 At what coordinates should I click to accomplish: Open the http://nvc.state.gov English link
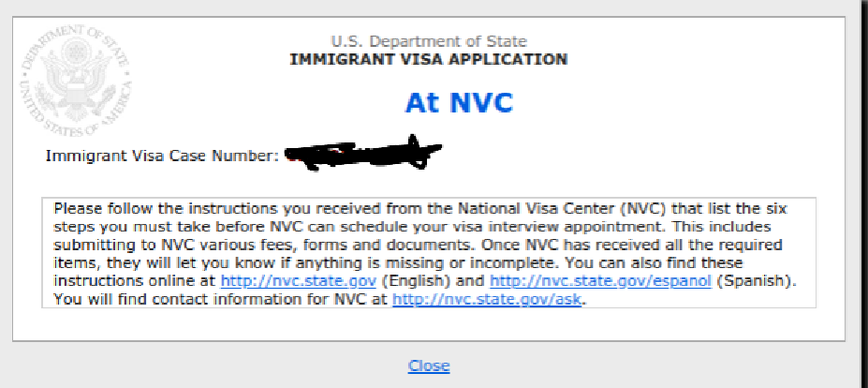pos(299,281)
